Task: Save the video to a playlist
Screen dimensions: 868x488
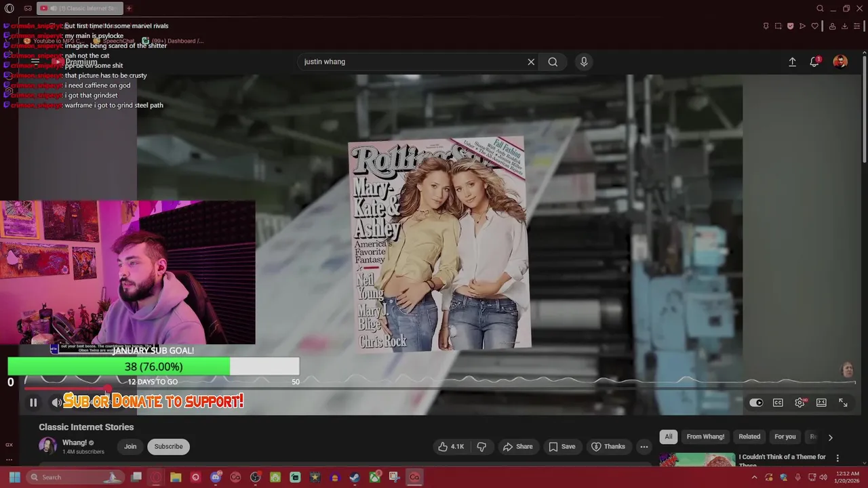Action: [562, 447]
